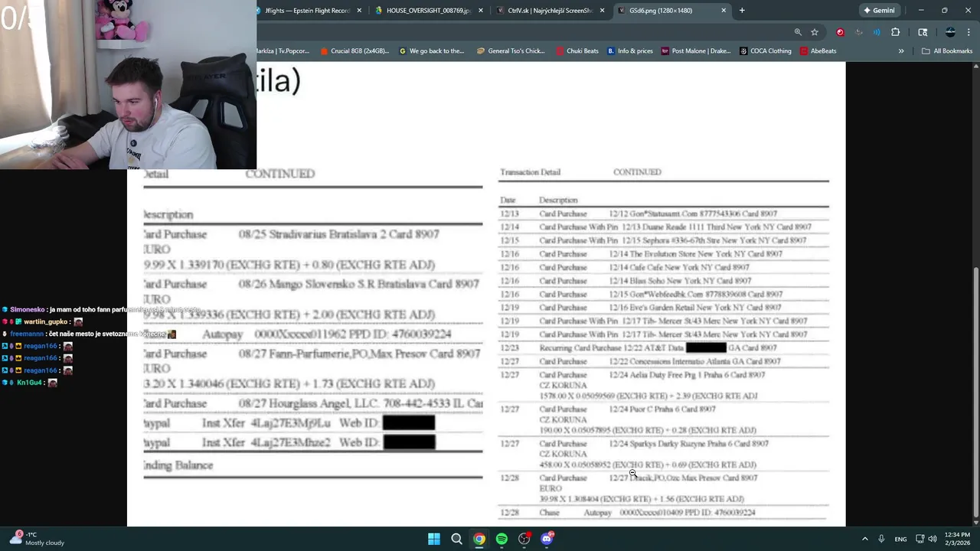Click 'Hourglass Angel, LLC' transaction line

click(x=360, y=403)
